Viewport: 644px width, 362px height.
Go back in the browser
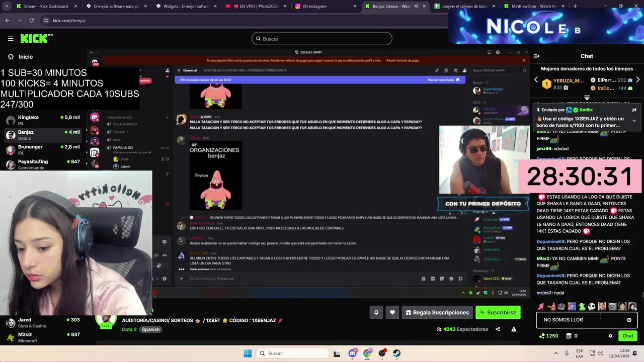[x=7, y=20]
